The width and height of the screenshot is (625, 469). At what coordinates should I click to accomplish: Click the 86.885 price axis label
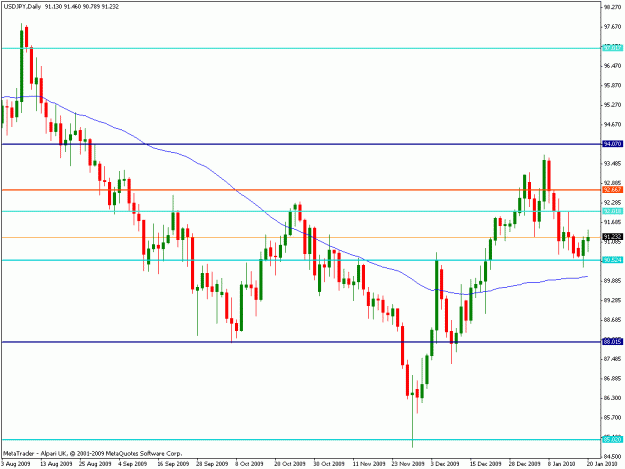tap(613, 378)
